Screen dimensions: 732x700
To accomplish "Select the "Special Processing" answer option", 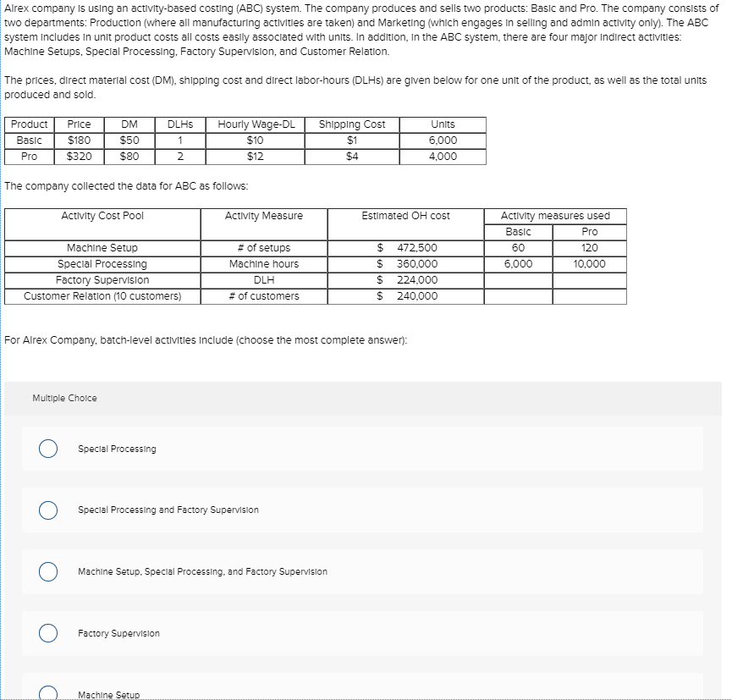I will tap(48, 449).
